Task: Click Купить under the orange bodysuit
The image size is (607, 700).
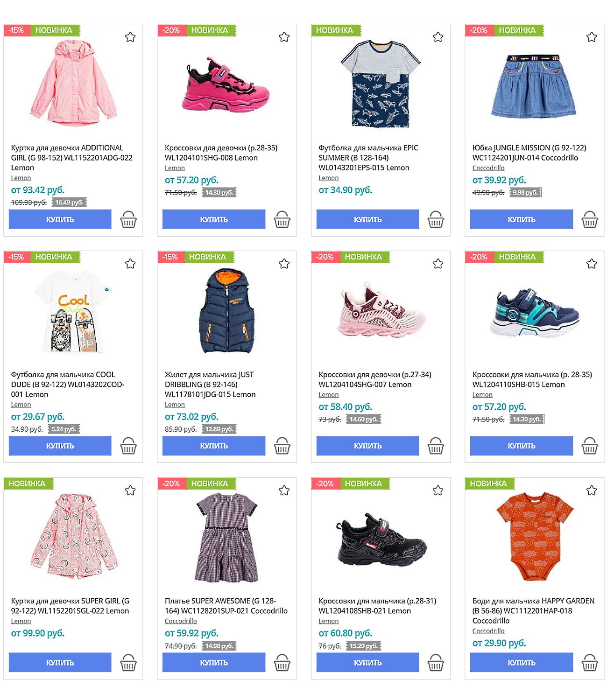Action: 521,663
